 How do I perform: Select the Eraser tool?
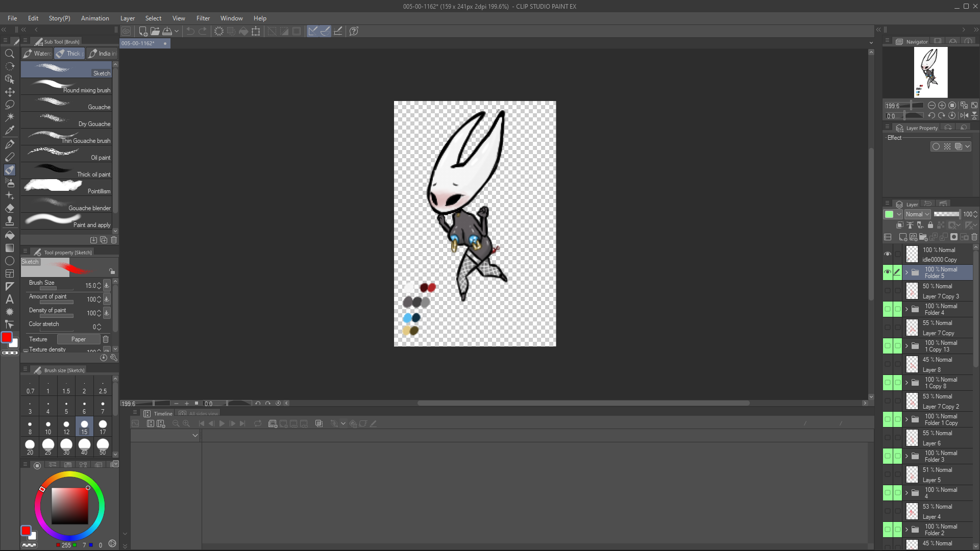(x=9, y=208)
